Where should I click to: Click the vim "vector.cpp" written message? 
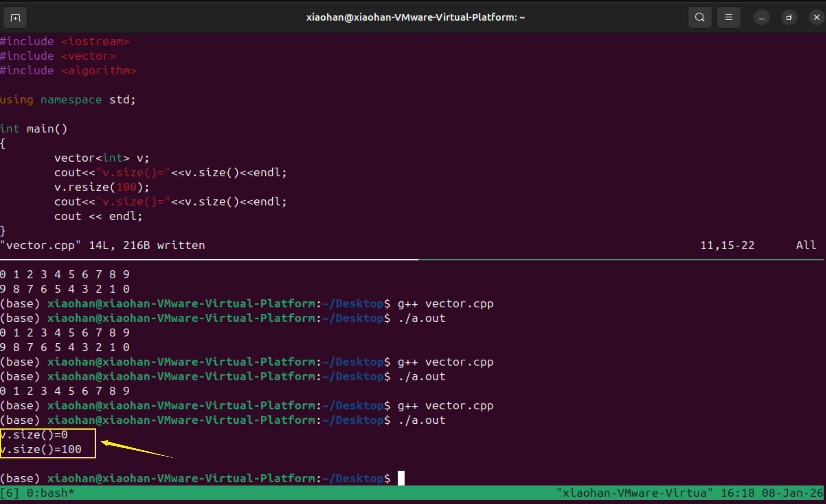(x=102, y=245)
